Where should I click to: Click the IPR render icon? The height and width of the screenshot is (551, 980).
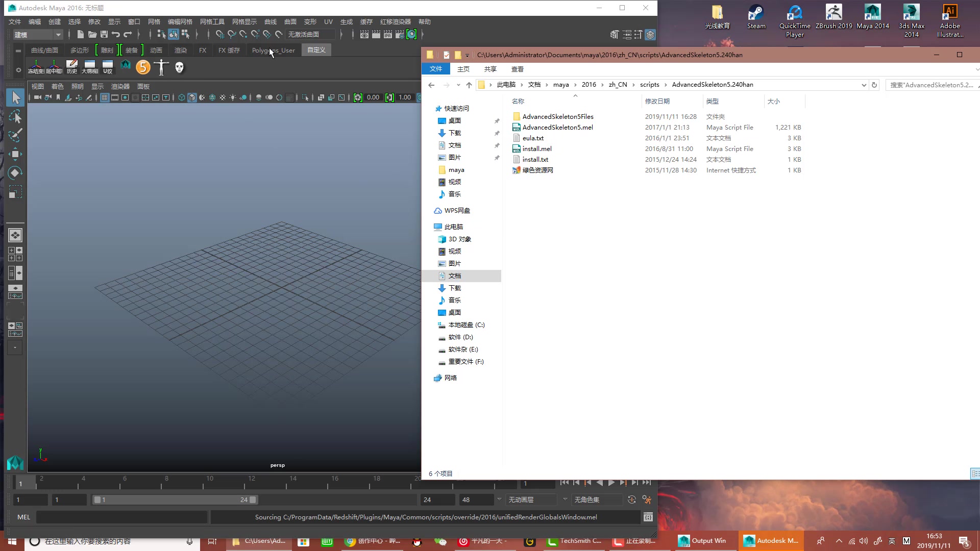(388, 34)
